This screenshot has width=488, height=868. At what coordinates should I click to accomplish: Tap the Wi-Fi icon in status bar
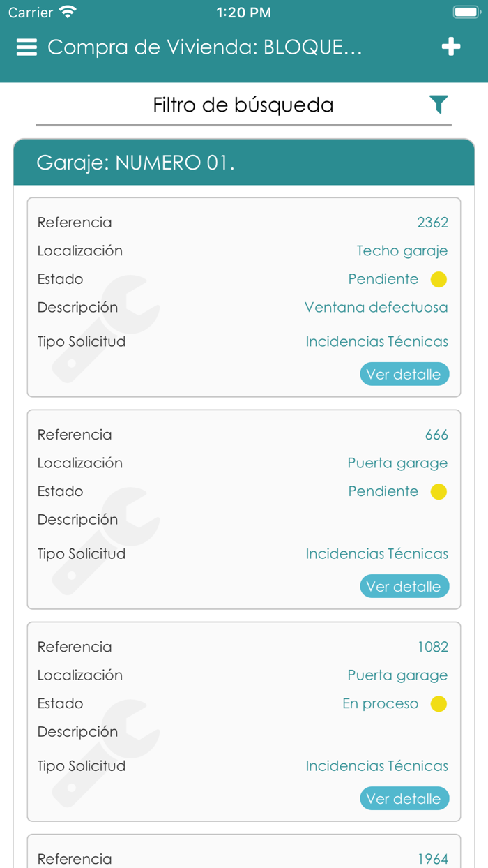tap(68, 13)
